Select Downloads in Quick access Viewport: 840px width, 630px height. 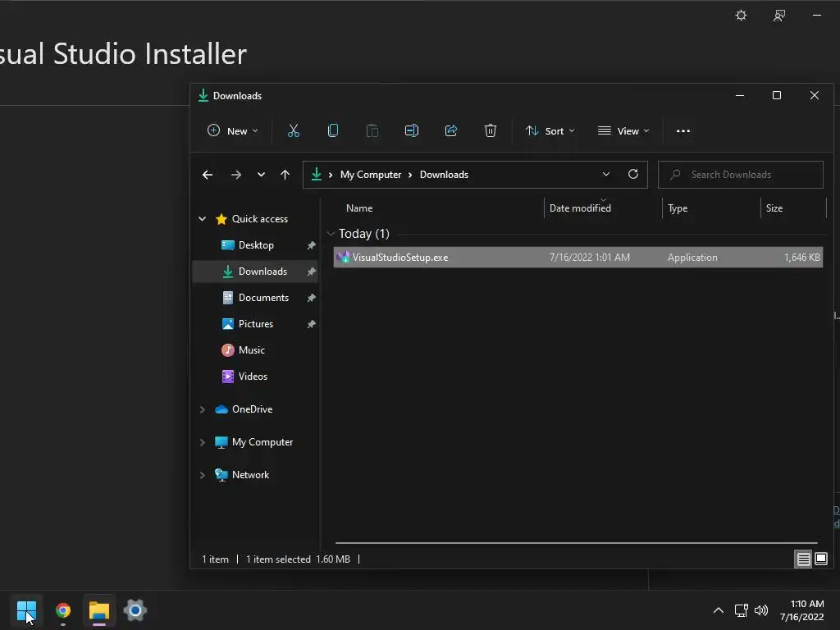(x=262, y=272)
